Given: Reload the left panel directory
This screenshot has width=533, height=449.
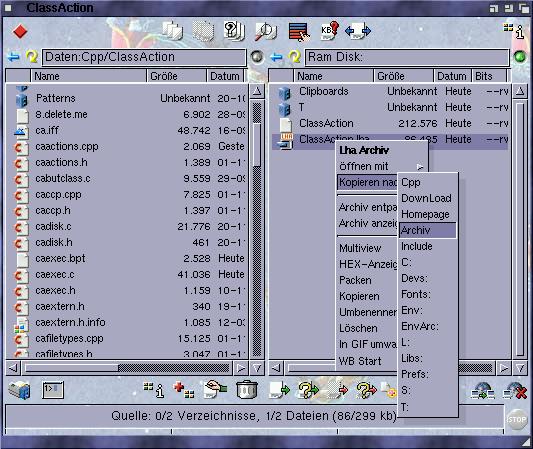Looking at the screenshot, I should [x=32, y=57].
